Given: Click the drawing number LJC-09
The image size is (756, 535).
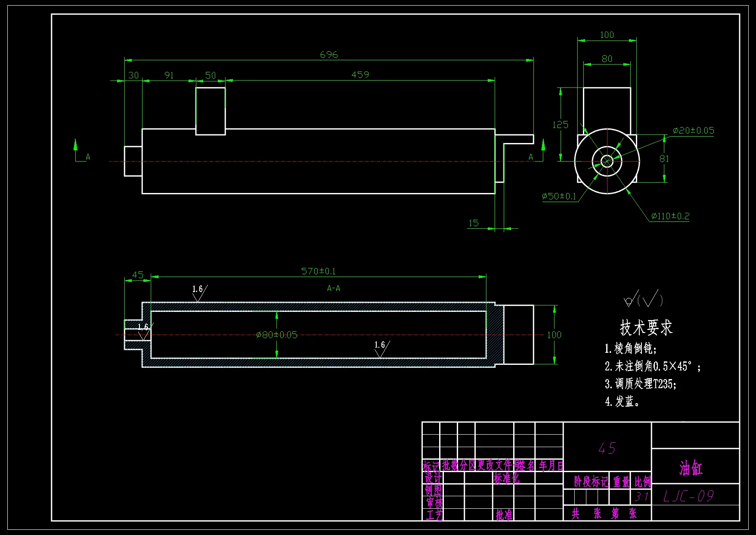Looking at the screenshot, I should 688,497.
